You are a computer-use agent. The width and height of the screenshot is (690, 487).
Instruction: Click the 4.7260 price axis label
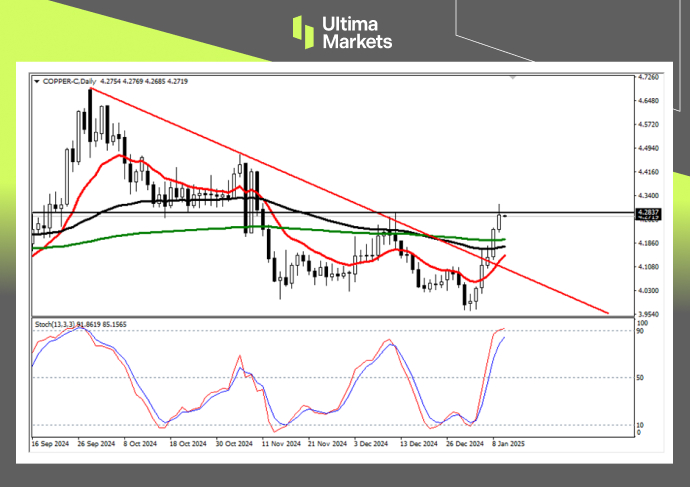coord(648,77)
